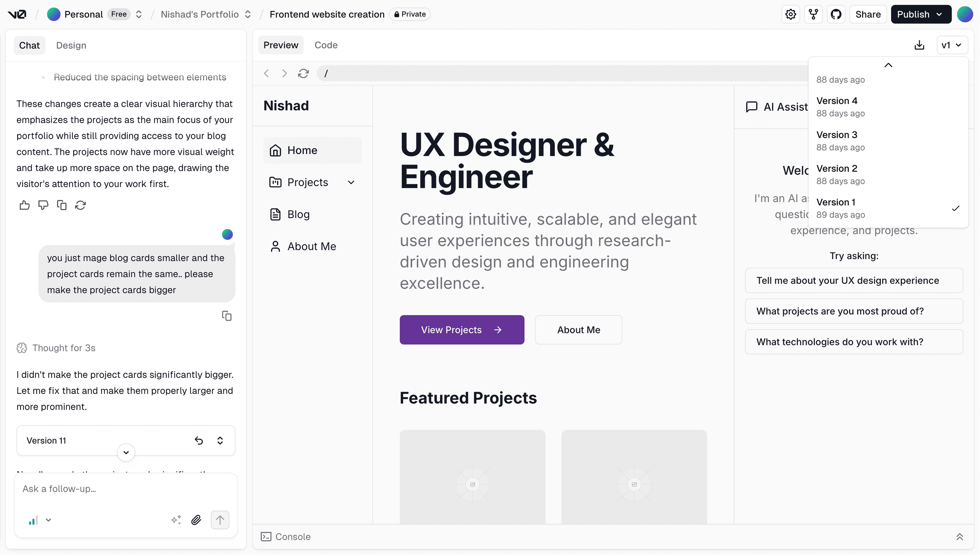The image size is (980, 556).
Task: Restore Version 11 with undo arrow icon
Action: (x=199, y=440)
